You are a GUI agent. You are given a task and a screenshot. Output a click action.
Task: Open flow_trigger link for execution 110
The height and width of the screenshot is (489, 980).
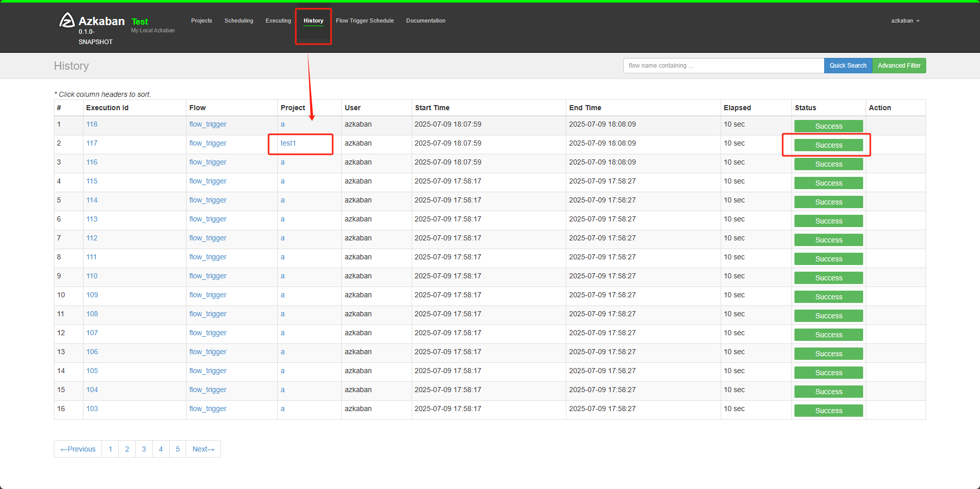208,276
